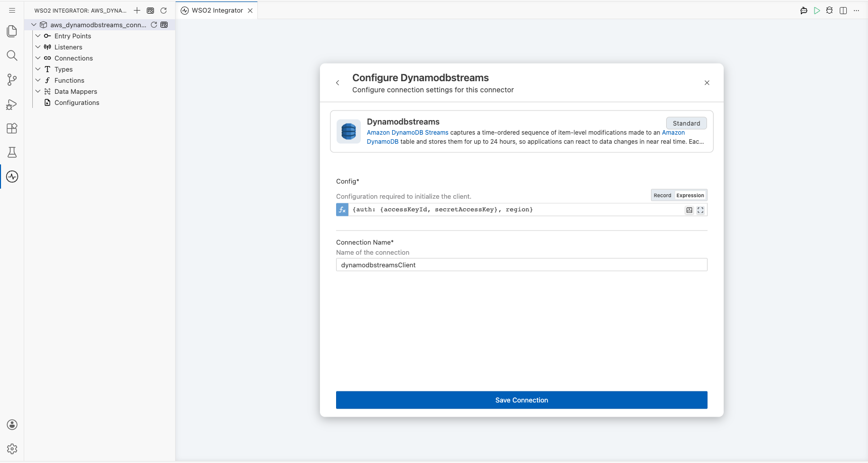Click the Debug bug icon in editor toolbar
The width and height of the screenshot is (868, 463).
[830, 11]
